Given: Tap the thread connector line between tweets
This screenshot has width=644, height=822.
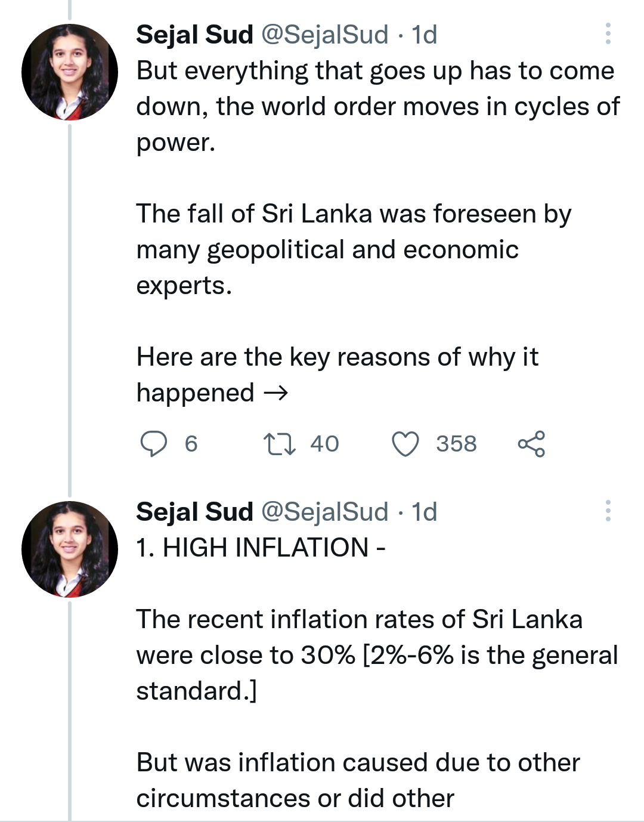Looking at the screenshot, I should pyautogui.click(x=70, y=310).
